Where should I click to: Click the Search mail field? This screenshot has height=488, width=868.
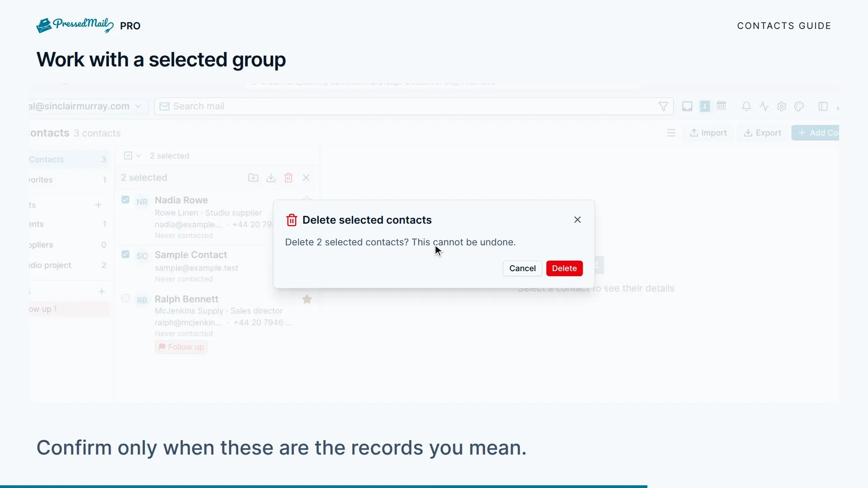pos(414,106)
